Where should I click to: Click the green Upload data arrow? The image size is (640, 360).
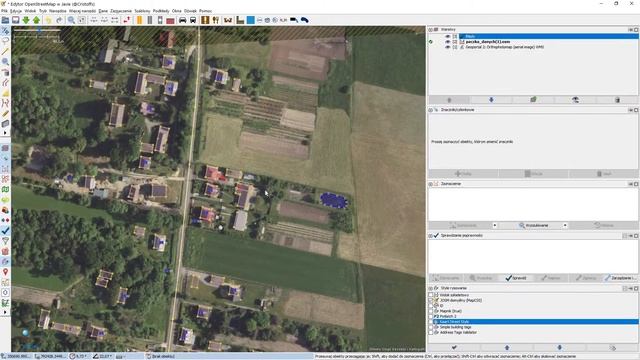(36, 20)
